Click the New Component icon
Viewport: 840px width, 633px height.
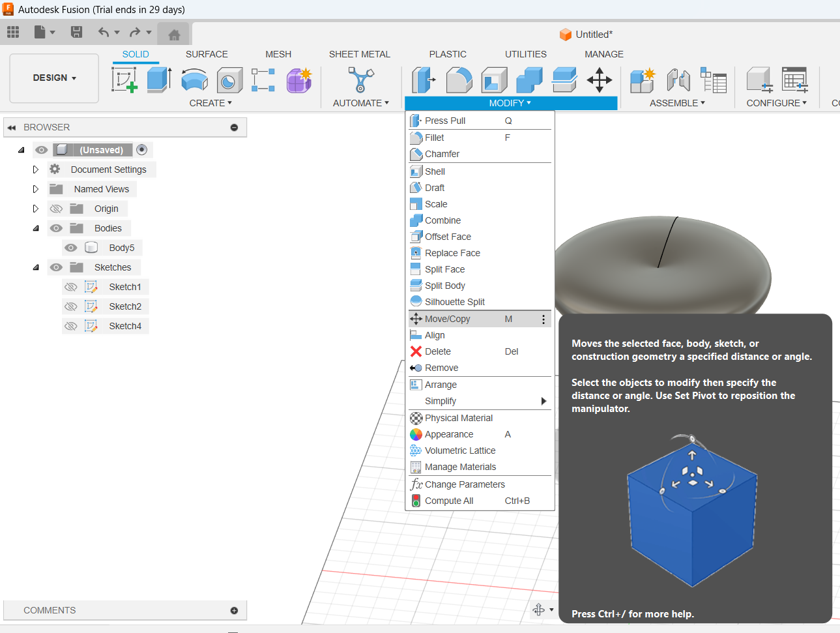pos(643,80)
